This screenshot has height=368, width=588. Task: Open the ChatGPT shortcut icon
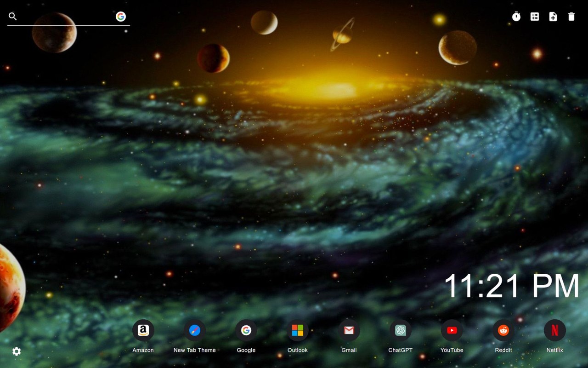tap(401, 330)
